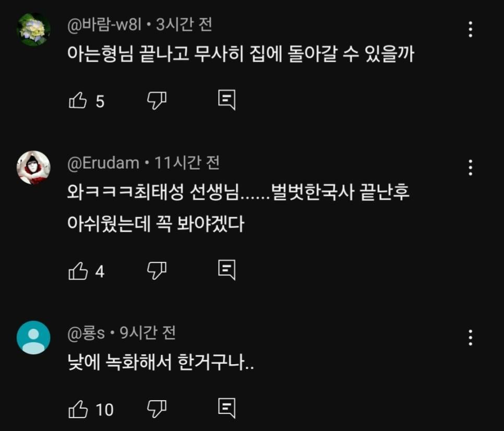
Task: Like the comment by @Erudam
Action: 78,271
